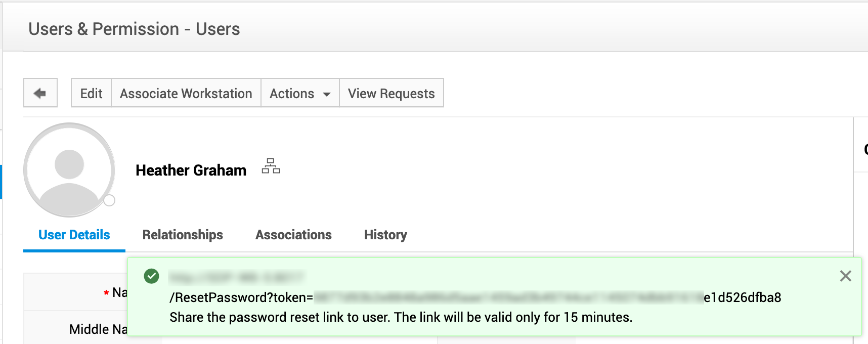Click the user avatar placeholder image
868x344 pixels.
tap(69, 170)
